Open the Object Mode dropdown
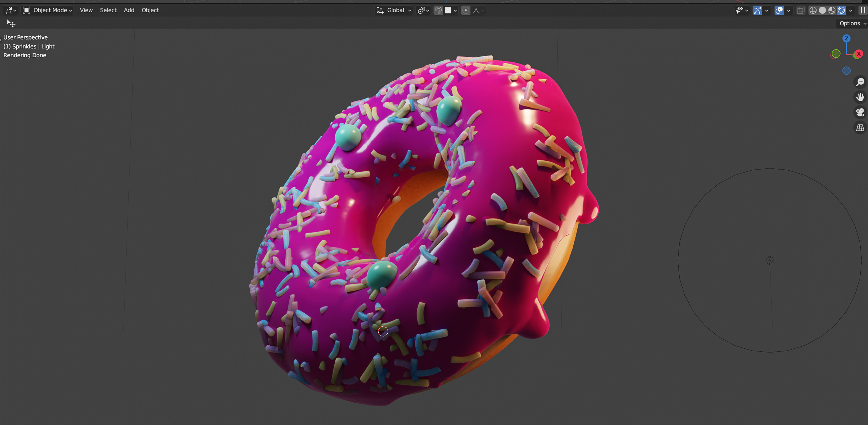The width and height of the screenshot is (868, 425). (48, 11)
